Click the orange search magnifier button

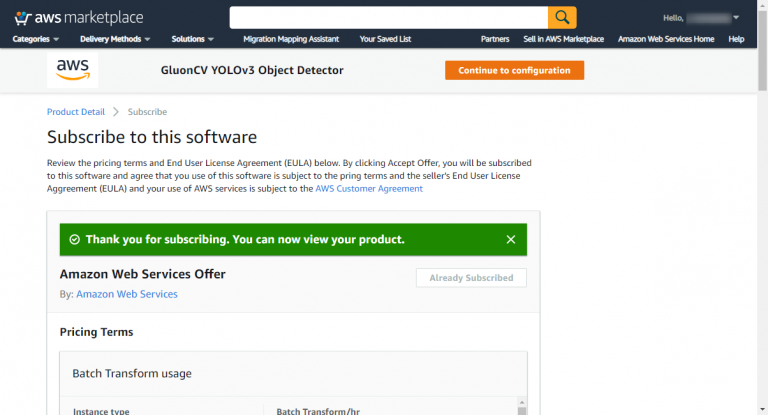pos(562,18)
